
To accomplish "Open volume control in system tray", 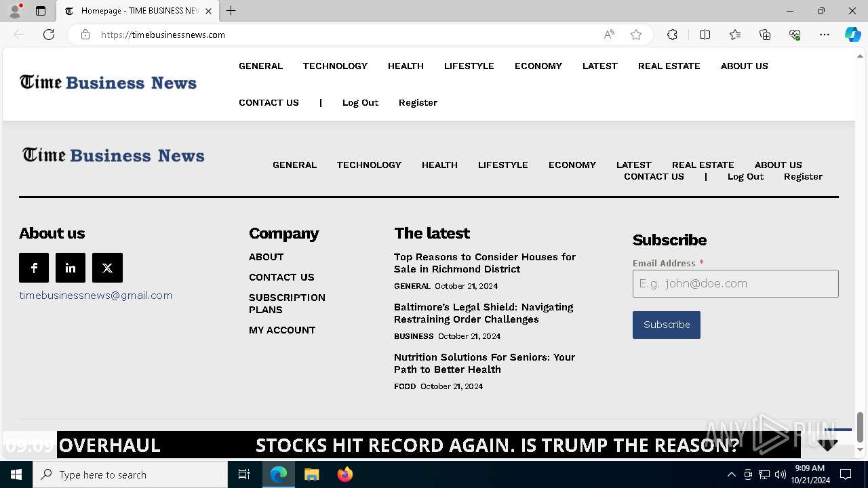I will point(781,474).
